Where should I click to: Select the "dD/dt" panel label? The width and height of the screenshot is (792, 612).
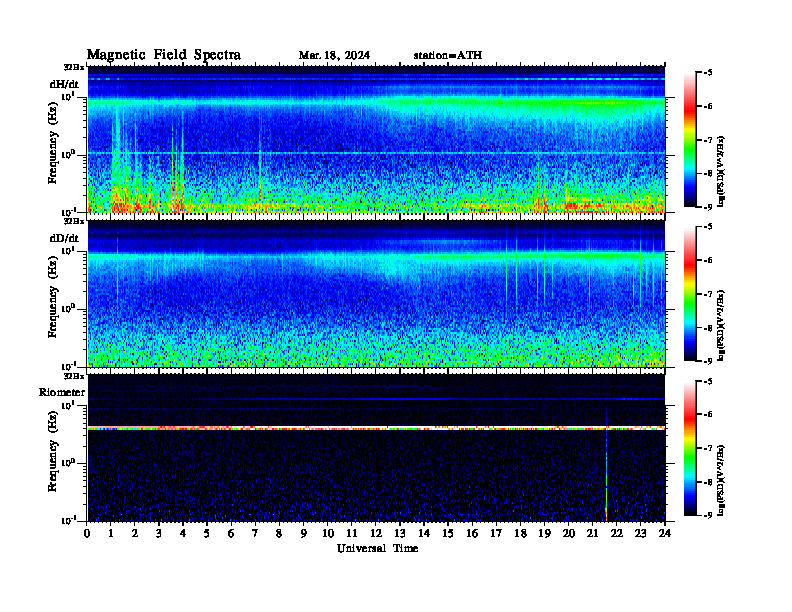click(64, 238)
